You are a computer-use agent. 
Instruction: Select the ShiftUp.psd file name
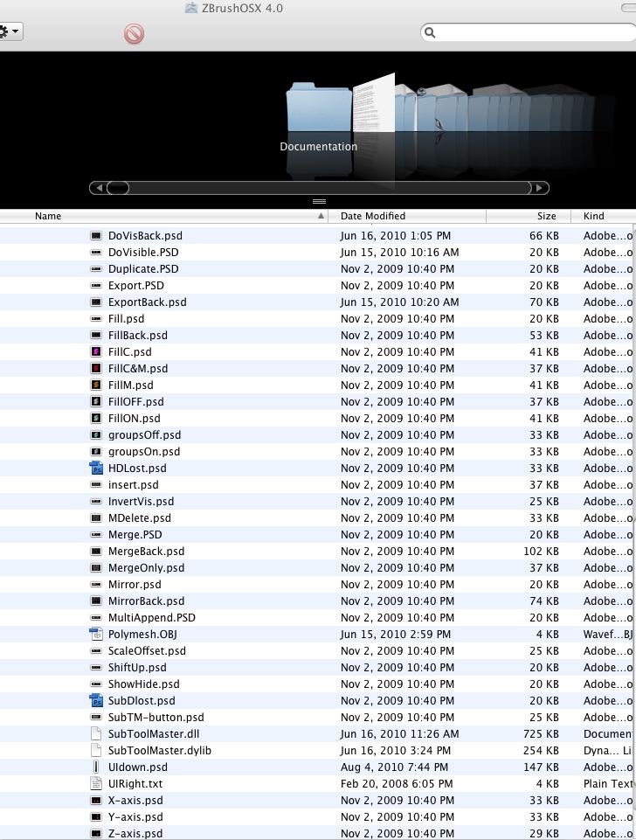[x=137, y=668]
